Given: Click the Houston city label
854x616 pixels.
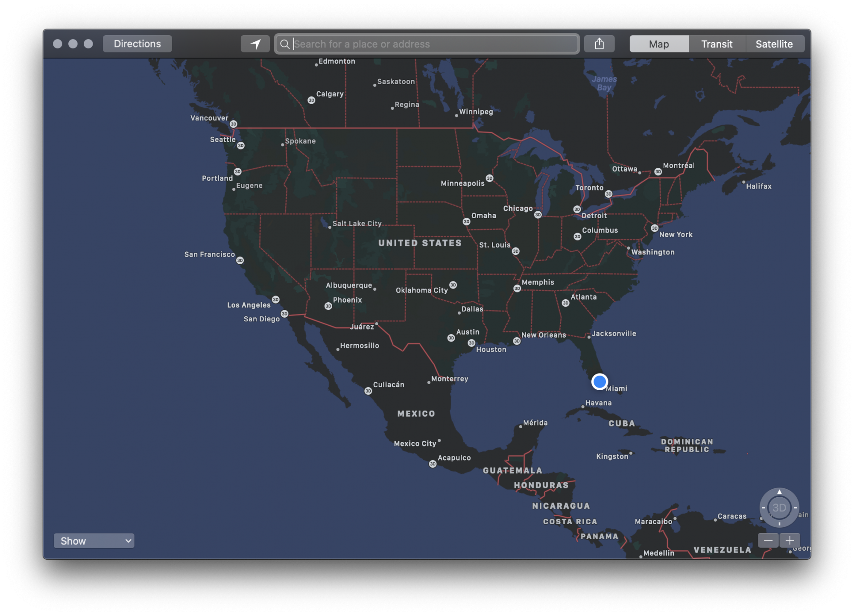Looking at the screenshot, I should tap(491, 350).
